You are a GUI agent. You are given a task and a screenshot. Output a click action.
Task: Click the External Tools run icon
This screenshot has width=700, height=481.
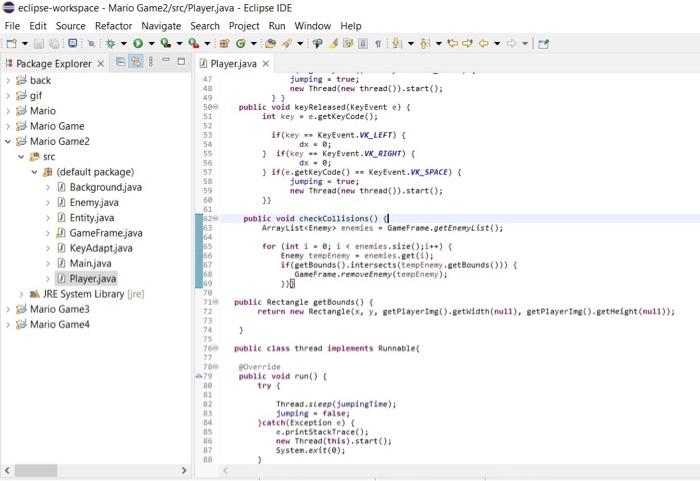click(193, 43)
